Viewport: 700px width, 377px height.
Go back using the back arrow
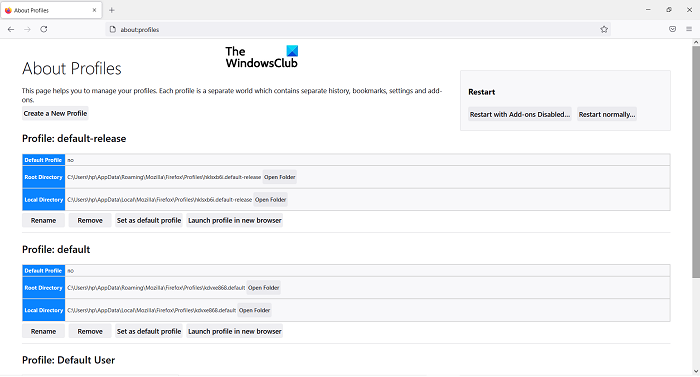point(11,29)
